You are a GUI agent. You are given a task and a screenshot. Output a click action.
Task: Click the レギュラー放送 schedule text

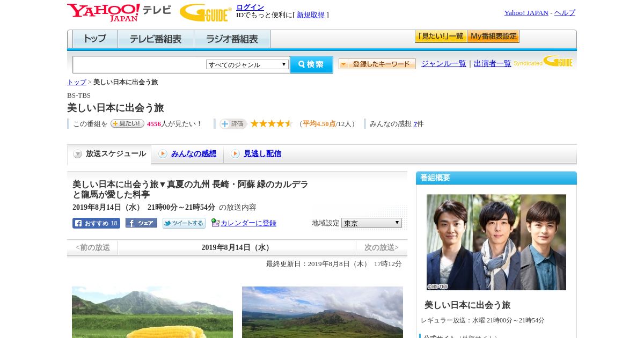482,320
